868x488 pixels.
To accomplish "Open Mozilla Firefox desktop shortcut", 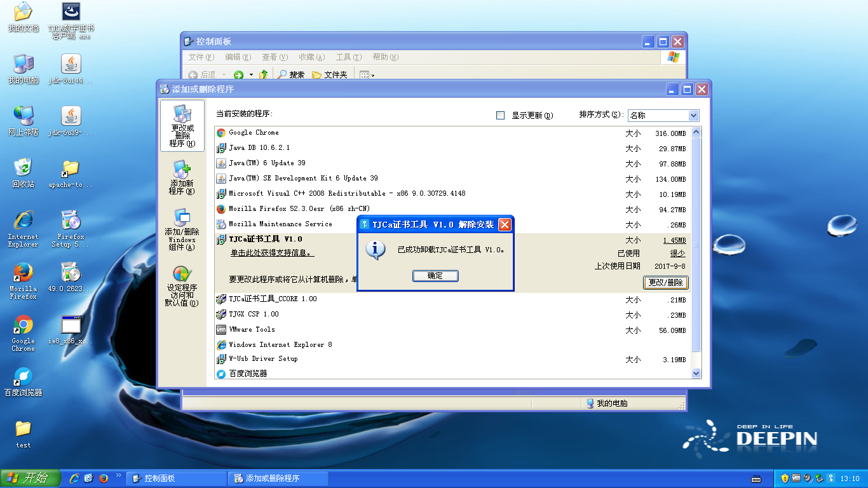I will coord(23,281).
